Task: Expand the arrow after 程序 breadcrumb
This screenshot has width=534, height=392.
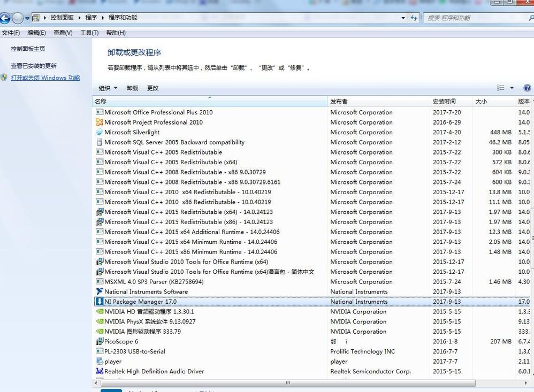Action: pos(103,18)
